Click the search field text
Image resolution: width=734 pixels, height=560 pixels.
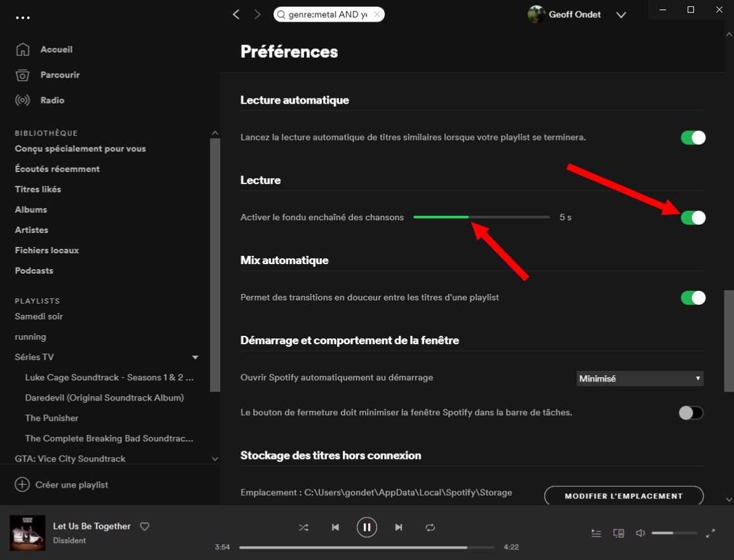(x=327, y=15)
